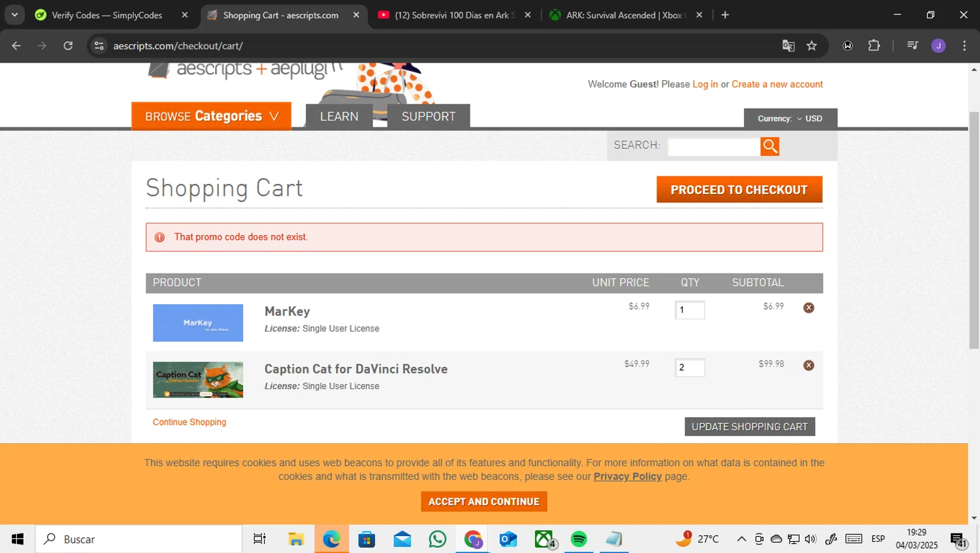Click the MarKey quantity field

click(690, 309)
